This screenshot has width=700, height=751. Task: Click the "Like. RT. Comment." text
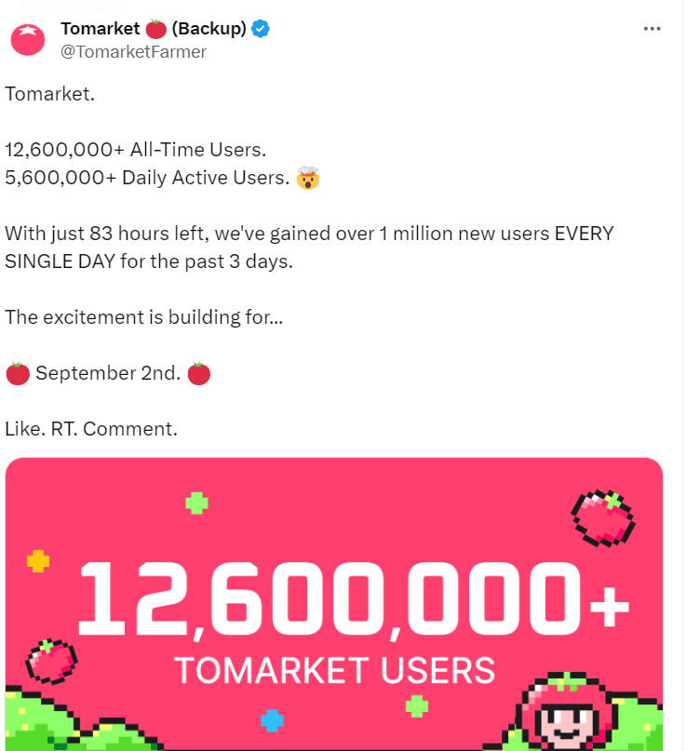click(x=91, y=429)
